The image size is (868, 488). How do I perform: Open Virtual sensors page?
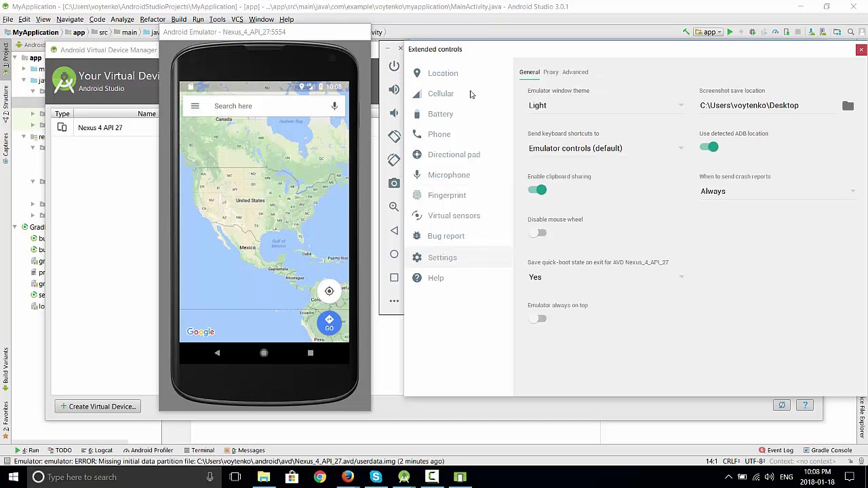coord(458,216)
